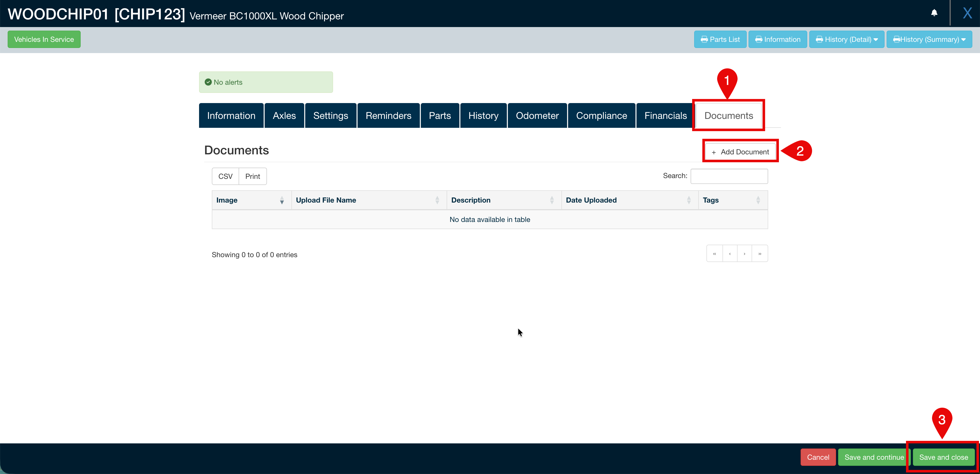The image size is (980, 474).
Task: Open the Axles tab
Action: point(284,116)
